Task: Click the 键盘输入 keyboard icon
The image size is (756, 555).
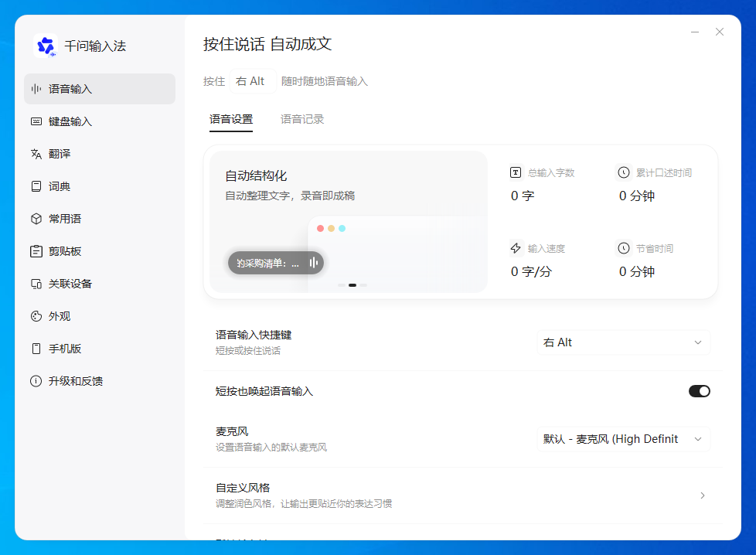Action: pos(36,121)
